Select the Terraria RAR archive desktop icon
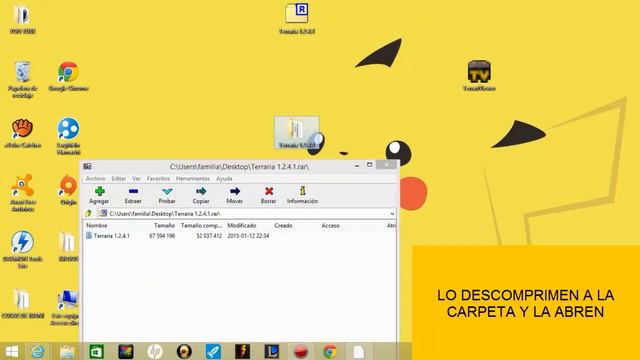The width and height of the screenshot is (640, 360). (x=297, y=19)
